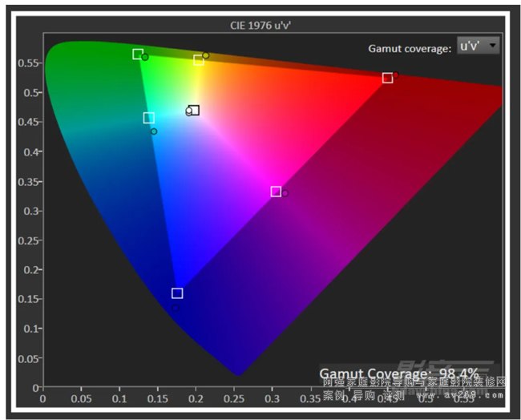Click the measured white point circle

189,111
